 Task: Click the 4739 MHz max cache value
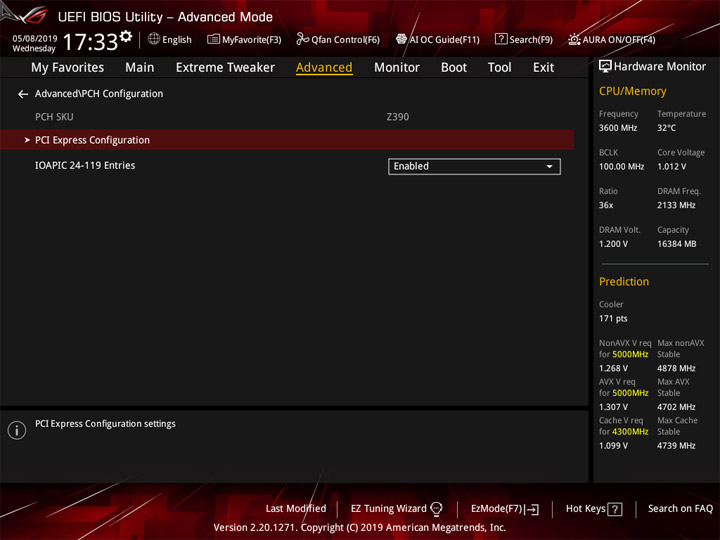click(676, 445)
